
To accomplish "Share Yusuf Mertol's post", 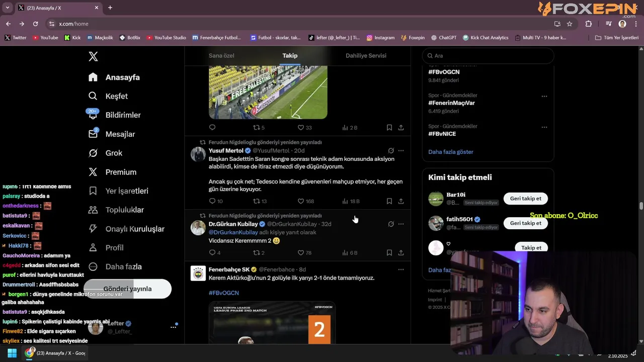I will tap(401, 201).
